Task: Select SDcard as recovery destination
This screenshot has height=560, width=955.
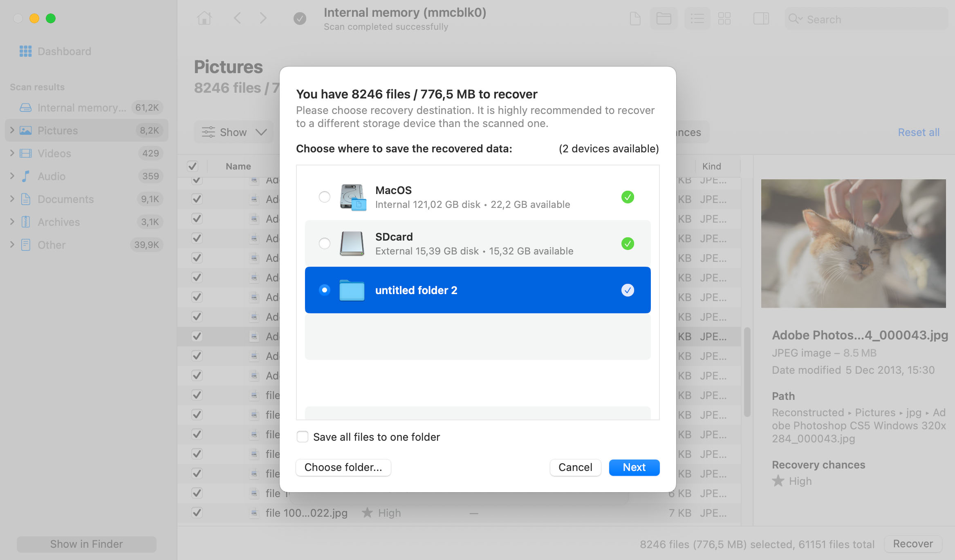Action: pyautogui.click(x=325, y=243)
